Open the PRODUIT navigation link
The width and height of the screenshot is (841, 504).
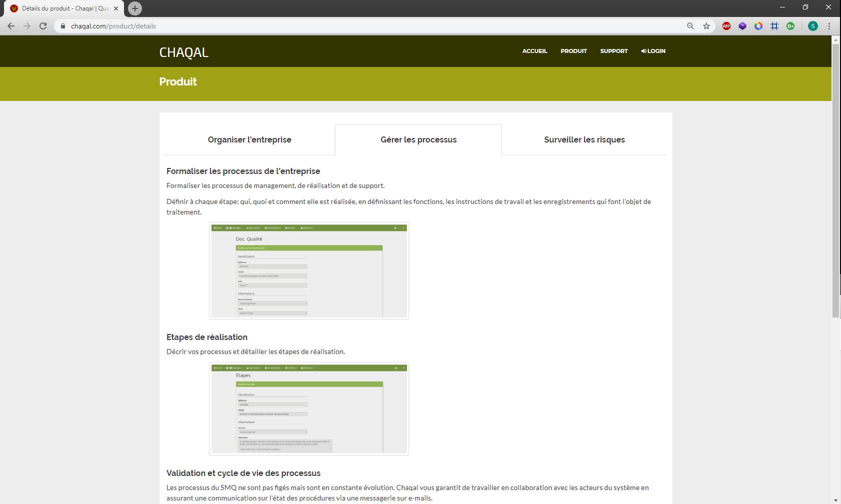(x=573, y=51)
